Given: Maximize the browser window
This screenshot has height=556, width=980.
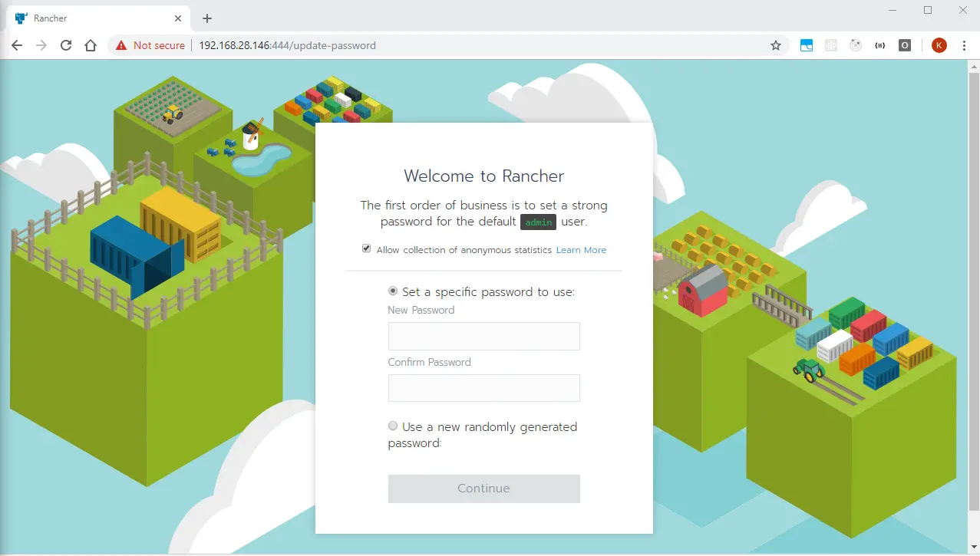Looking at the screenshot, I should pos(928,10).
